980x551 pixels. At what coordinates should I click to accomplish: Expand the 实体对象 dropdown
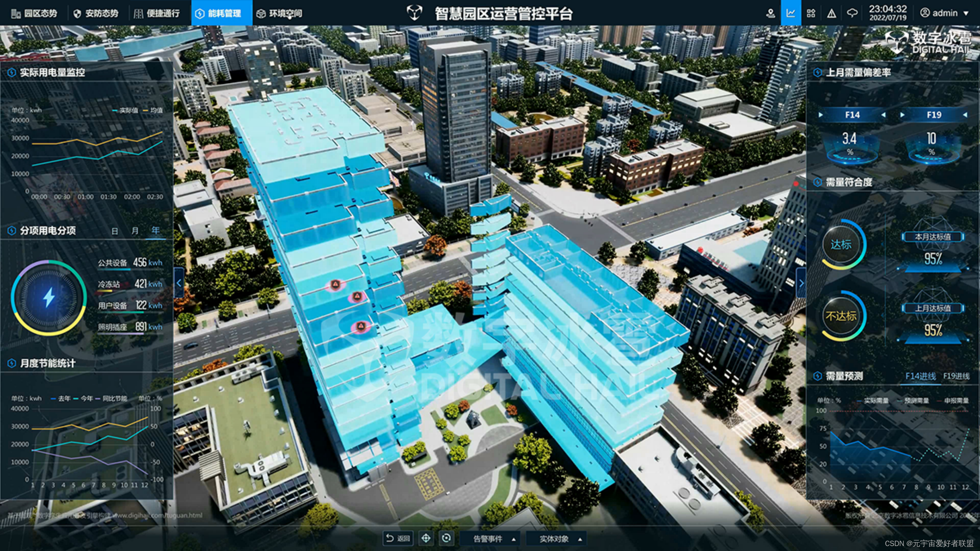[x=560, y=539]
